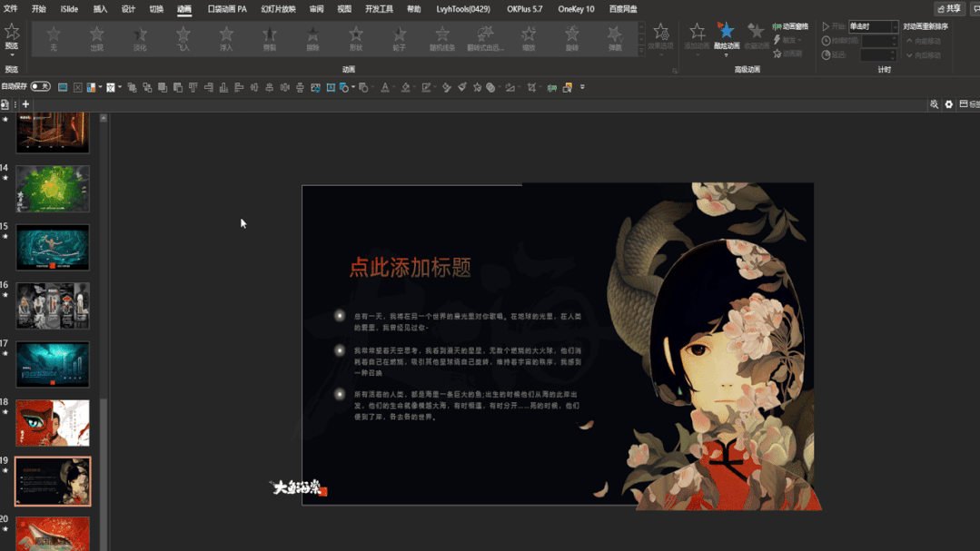Open the quick access toolbar customize arrow

[582, 87]
